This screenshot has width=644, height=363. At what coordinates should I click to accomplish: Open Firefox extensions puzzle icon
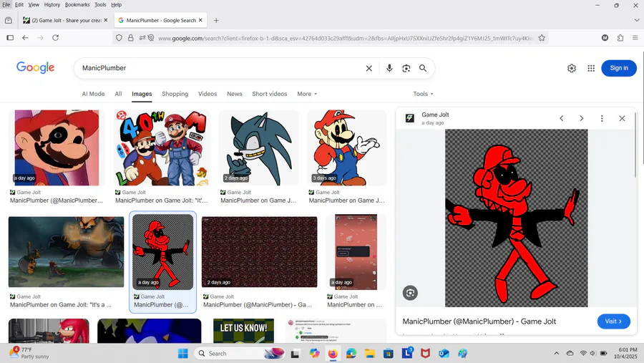(x=620, y=38)
